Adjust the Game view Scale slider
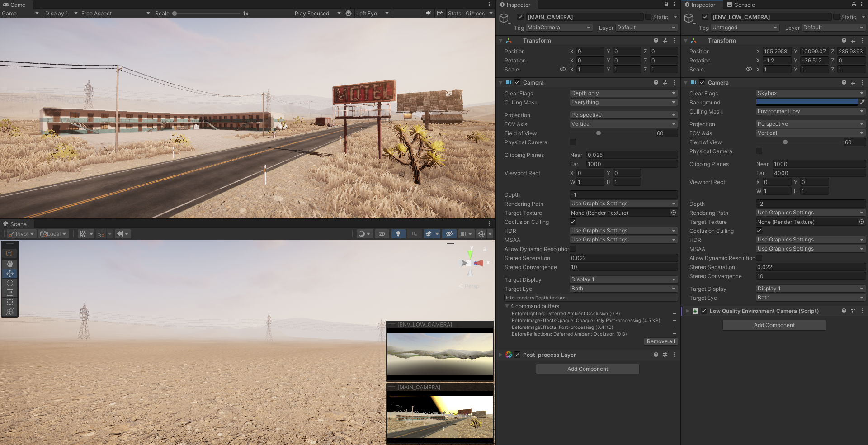 pyautogui.click(x=207, y=14)
